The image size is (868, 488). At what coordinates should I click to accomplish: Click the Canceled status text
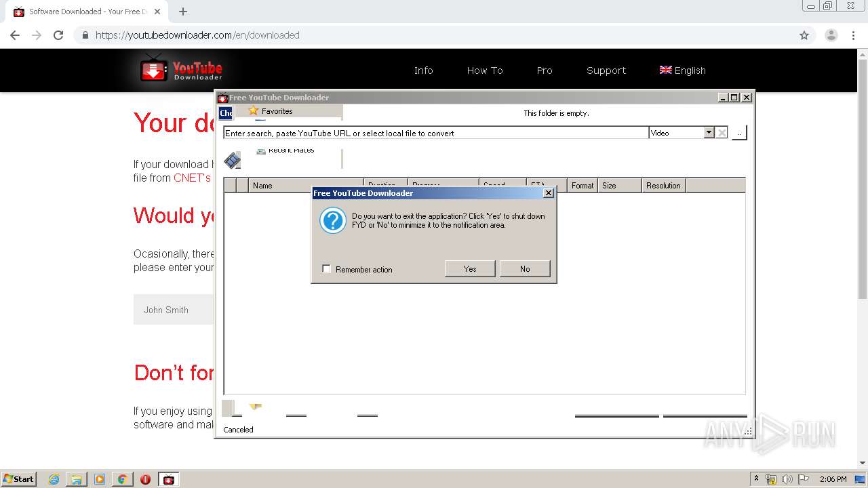coord(238,430)
